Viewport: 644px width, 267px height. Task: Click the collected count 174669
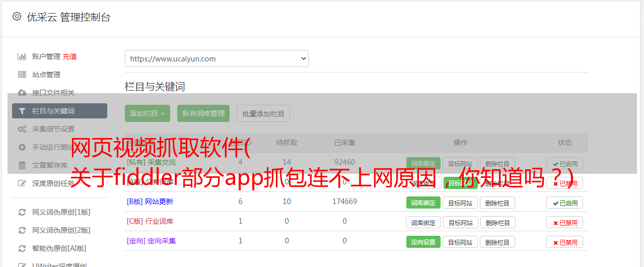tap(344, 202)
